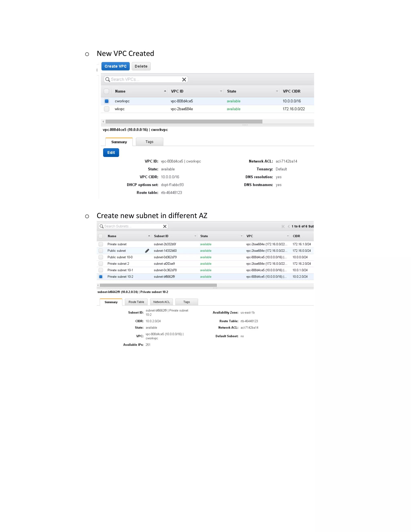
Task: Go to previous page of subnets
Action: point(289,226)
